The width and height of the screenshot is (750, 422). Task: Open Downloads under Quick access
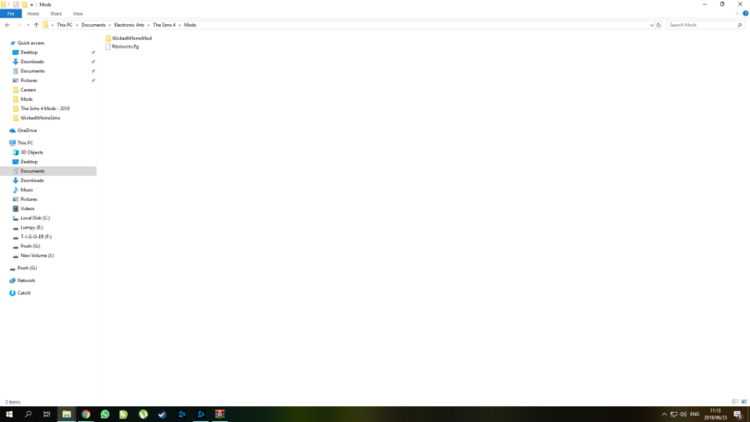tap(32, 61)
